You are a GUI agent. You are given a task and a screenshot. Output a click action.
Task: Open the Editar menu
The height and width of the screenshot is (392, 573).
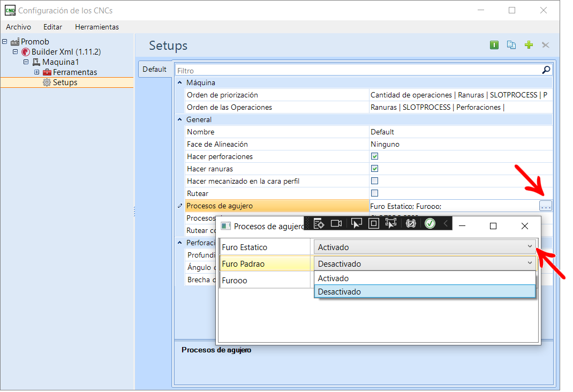(52, 27)
